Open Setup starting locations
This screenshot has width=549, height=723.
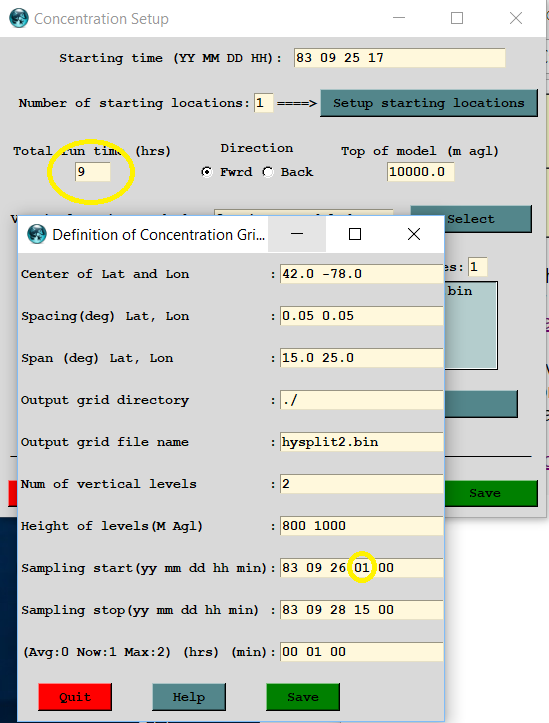[x=429, y=103]
